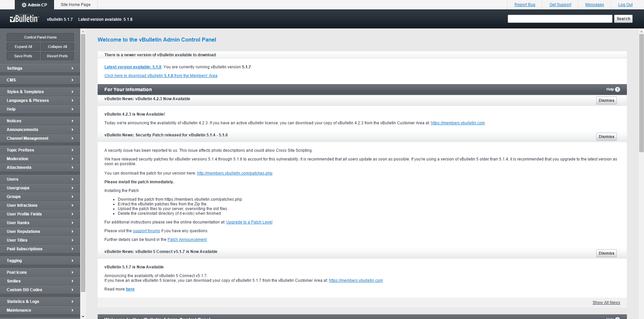Image resolution: width=644 pixels, height=319 pixels.
Task: Expand the CMS section
Action: 40,80
